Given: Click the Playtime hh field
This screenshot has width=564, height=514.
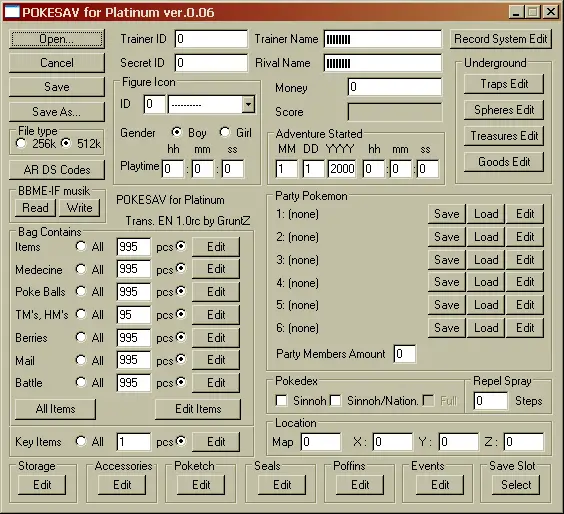Looking at the screenshot, I should point(173,169).
